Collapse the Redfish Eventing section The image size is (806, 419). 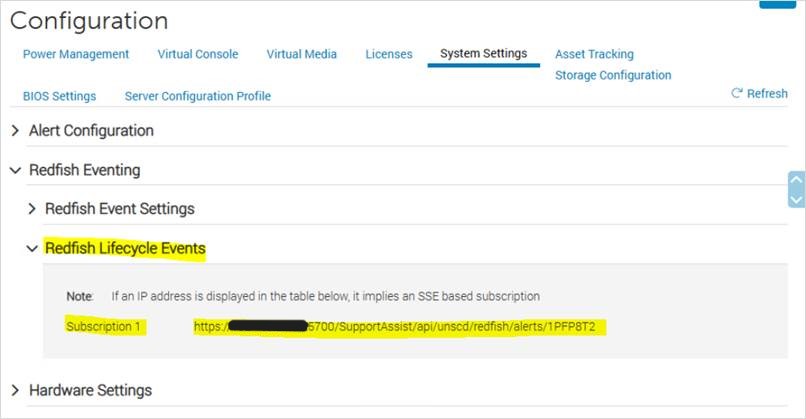15,171
